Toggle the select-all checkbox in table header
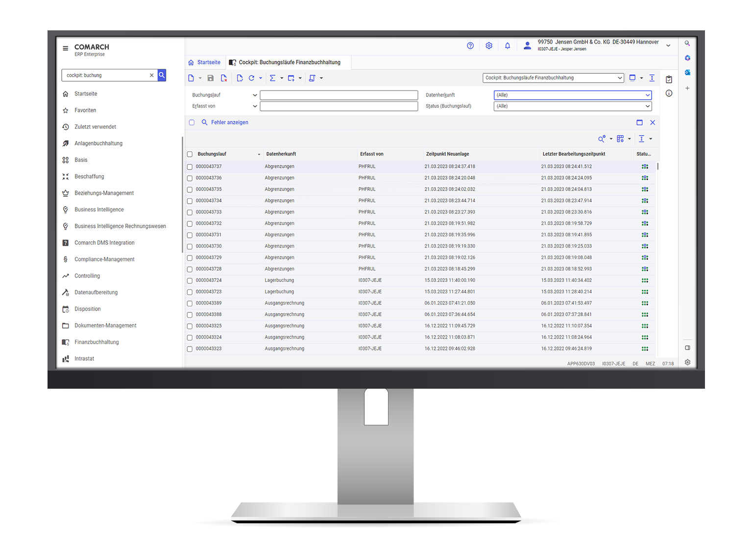Viewport: 752px width, 560px height. 190,154
